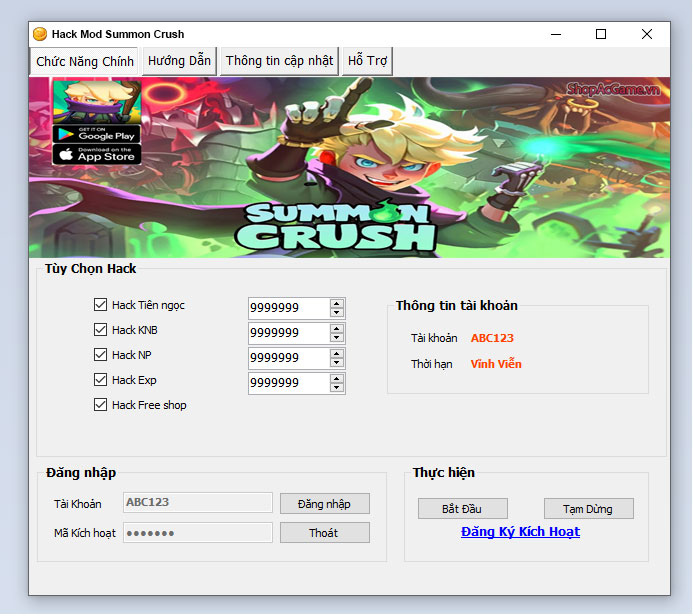Screen dimensions: 693x616
Task: Click the Đăng nhập button
Action: [325, 504]
